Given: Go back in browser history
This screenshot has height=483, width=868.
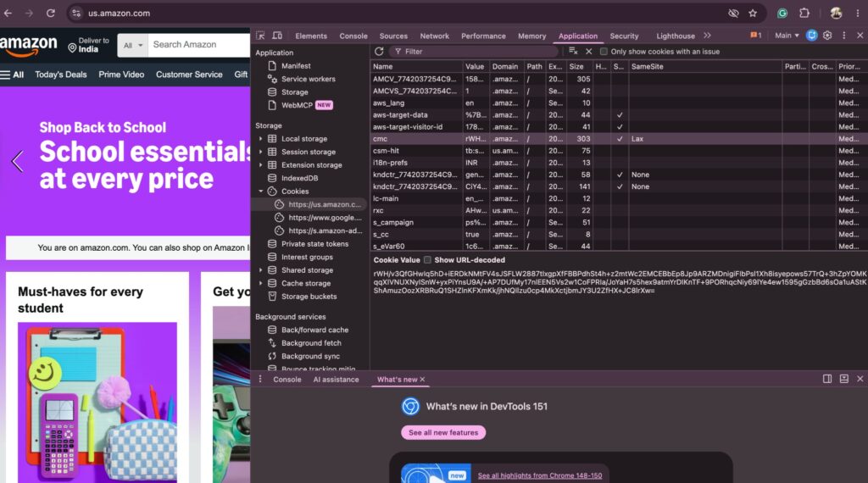Looking at the screenshot, I should pos(8,14).
